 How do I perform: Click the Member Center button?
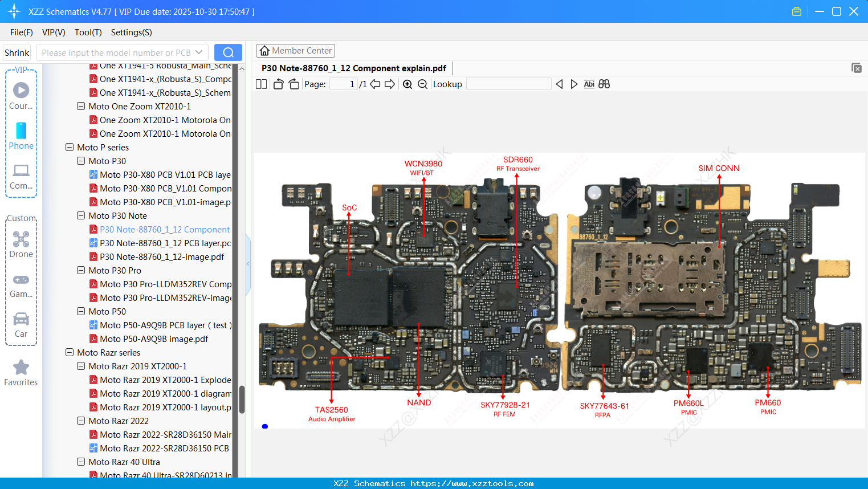pyautogui.click(x=295, y=50)
